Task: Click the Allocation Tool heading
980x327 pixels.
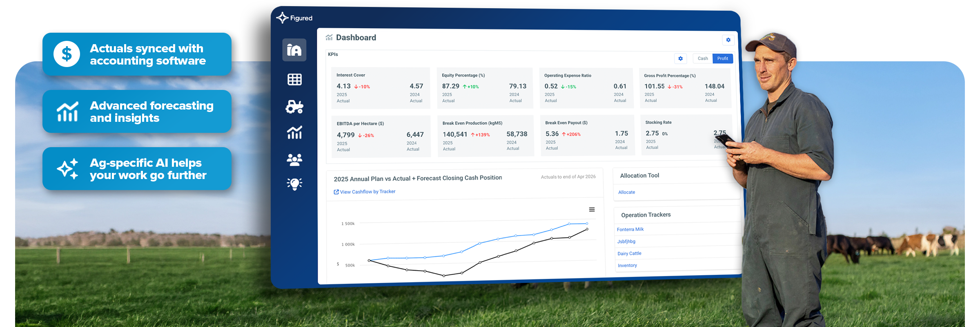Action: (x=639, y=175)
